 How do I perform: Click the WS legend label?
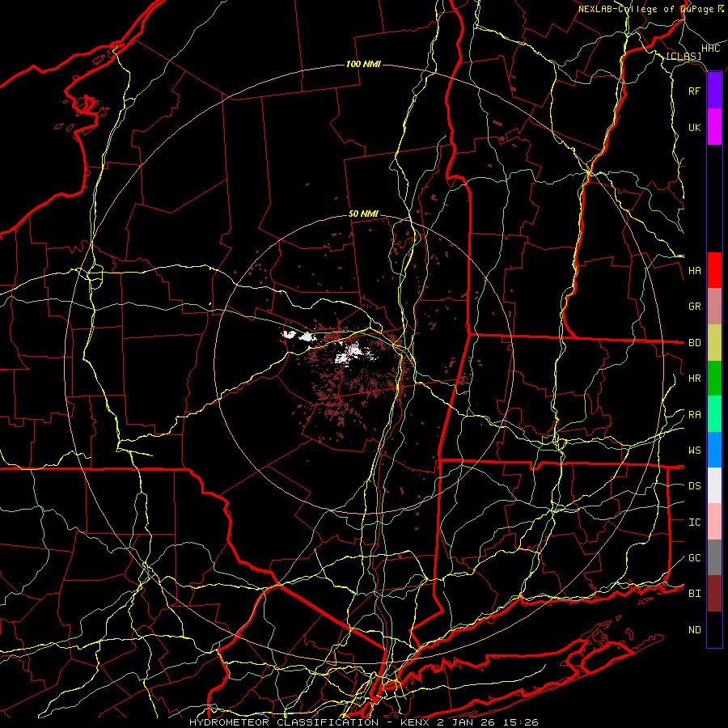[x=694, y=451]
